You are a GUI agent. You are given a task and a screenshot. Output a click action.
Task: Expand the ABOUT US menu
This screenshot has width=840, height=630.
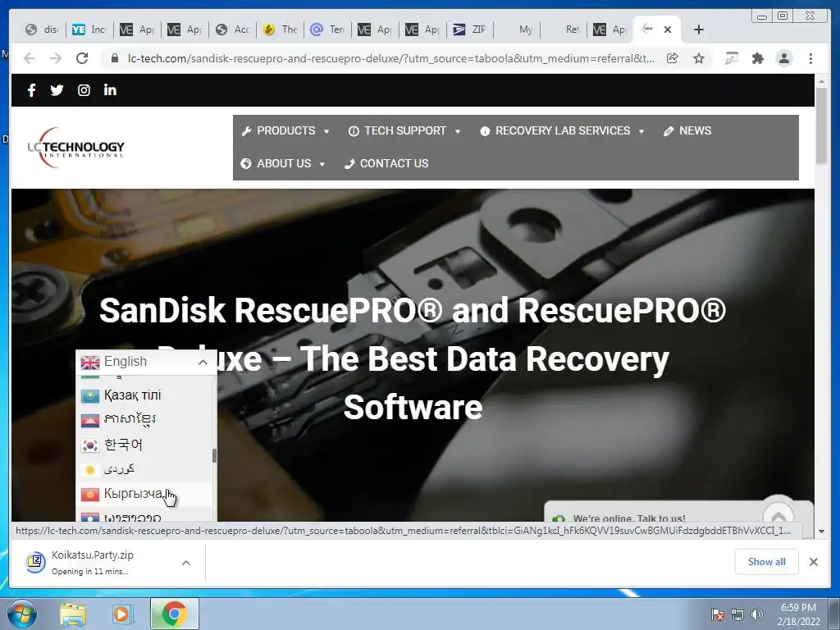point(283,163)
